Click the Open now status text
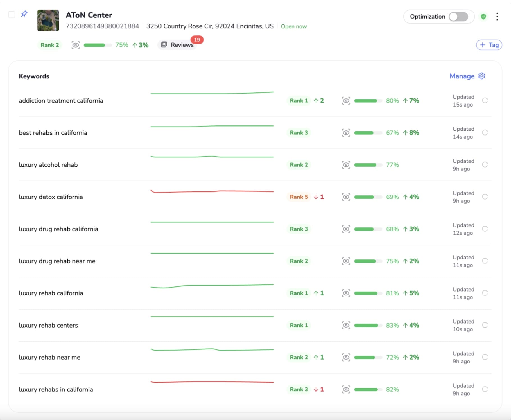This screenshot has height=420, width=511. pos(294,26)
